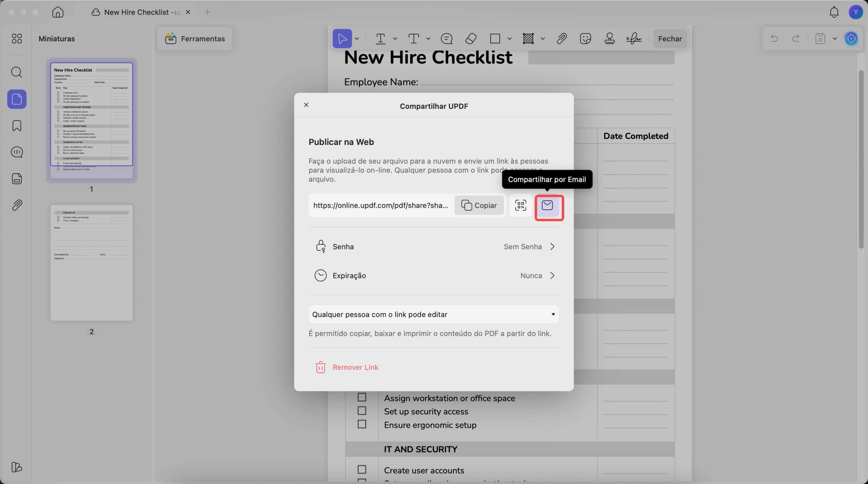This screenshot has height=484, width=868.
Task: Click the Miniaturas panel title
Action: [x=57, y=39]
